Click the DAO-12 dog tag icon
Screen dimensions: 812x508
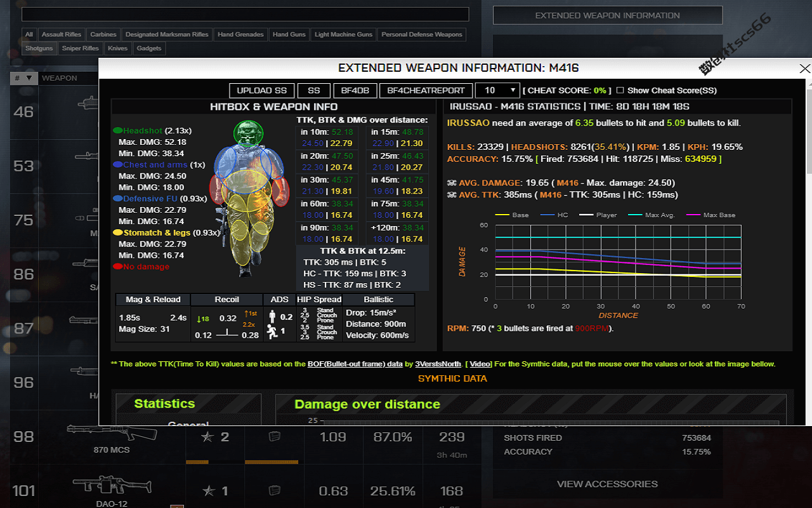coord(275,491)
